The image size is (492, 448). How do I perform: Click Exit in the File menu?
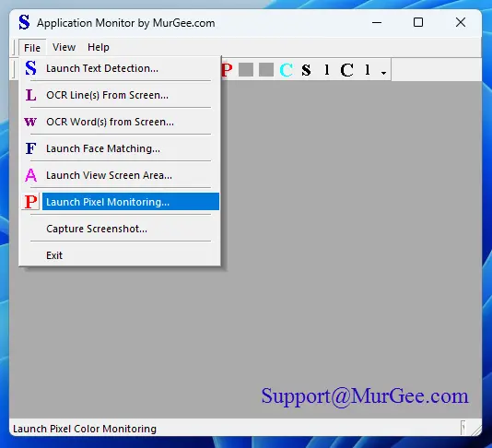120,255
